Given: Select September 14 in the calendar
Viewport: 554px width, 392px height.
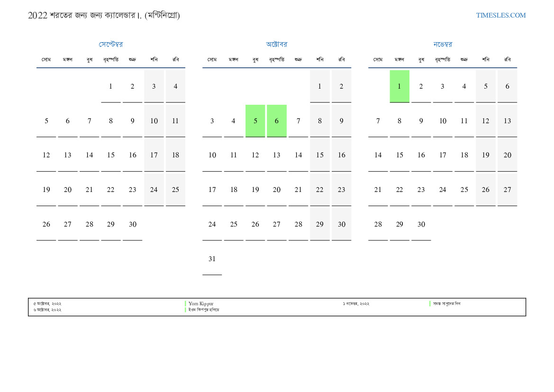Looking at the screenshot, I should 89,155.
